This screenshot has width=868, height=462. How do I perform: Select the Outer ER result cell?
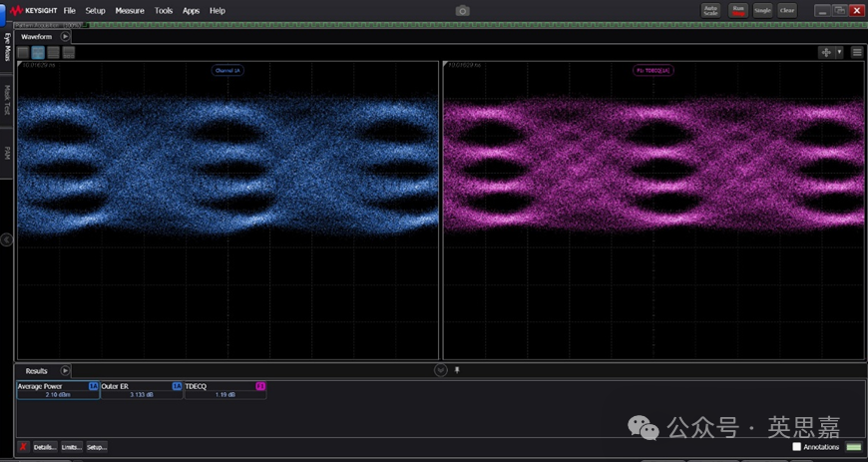tap(142, 390)
